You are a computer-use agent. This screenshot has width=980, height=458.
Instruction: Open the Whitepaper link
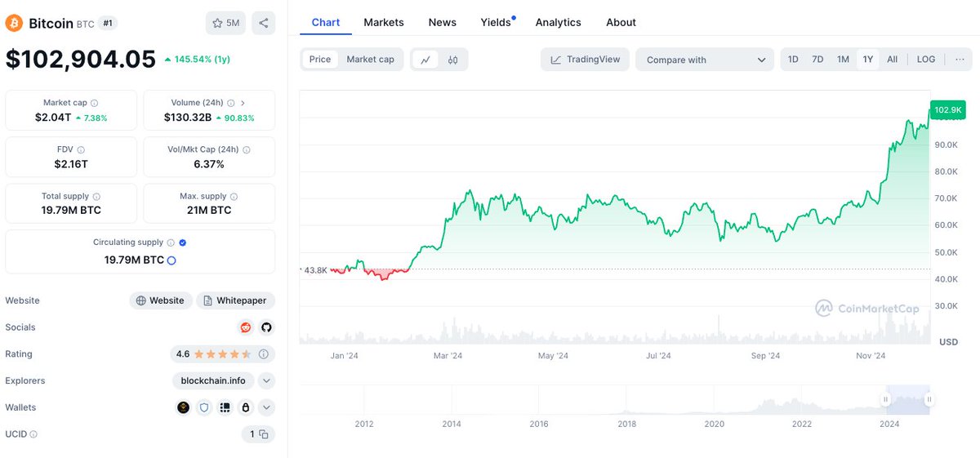point(235,300)
